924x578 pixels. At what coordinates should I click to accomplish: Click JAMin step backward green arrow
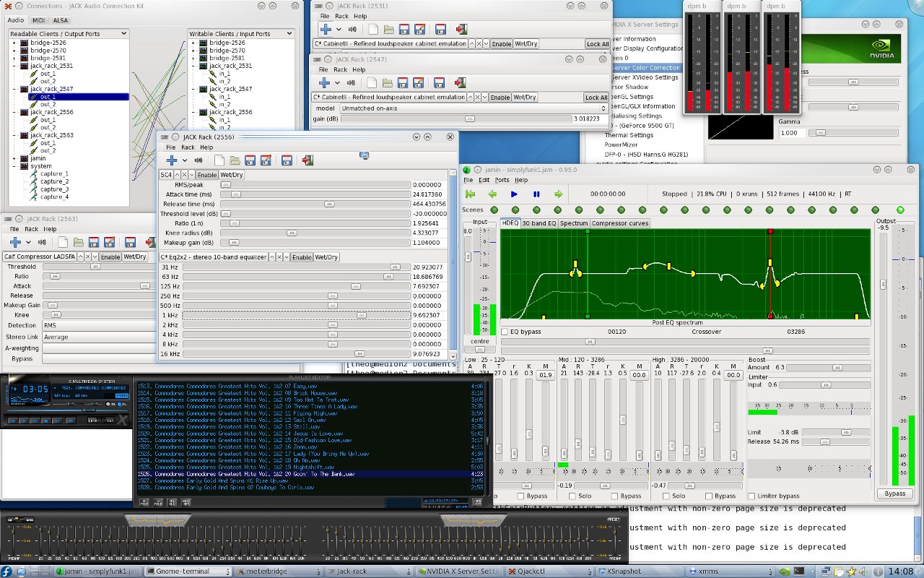(x=492, y=194)
